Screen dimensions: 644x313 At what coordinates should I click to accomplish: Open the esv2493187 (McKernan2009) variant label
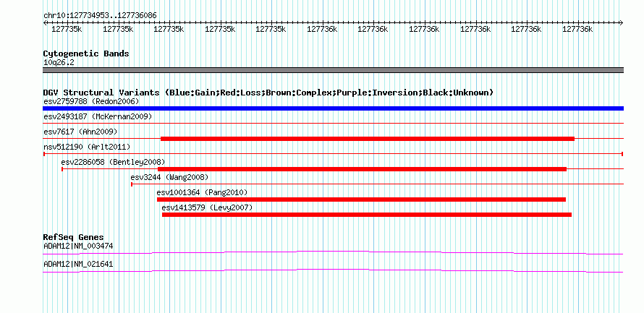pyautogui.click(x=98, y=116)
